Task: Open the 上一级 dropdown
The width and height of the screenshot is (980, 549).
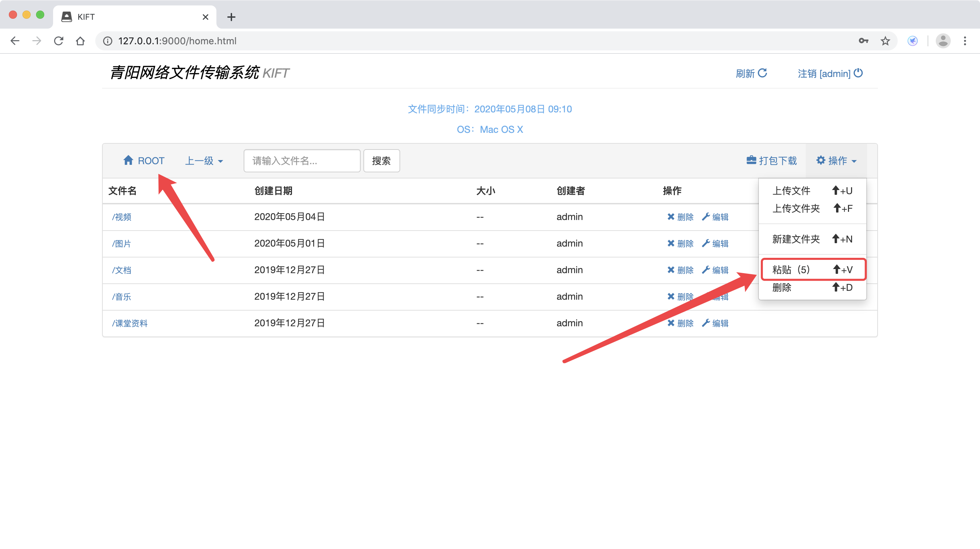Action: tap(204, 161)
